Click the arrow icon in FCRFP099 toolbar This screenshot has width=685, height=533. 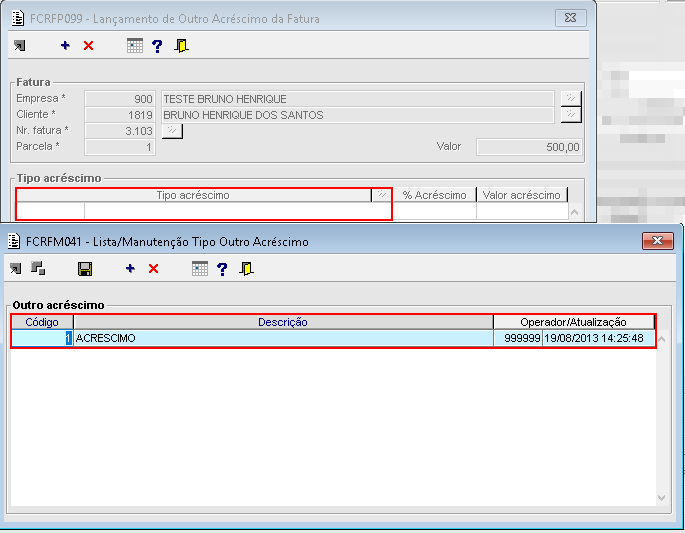[x=19, y=45]
